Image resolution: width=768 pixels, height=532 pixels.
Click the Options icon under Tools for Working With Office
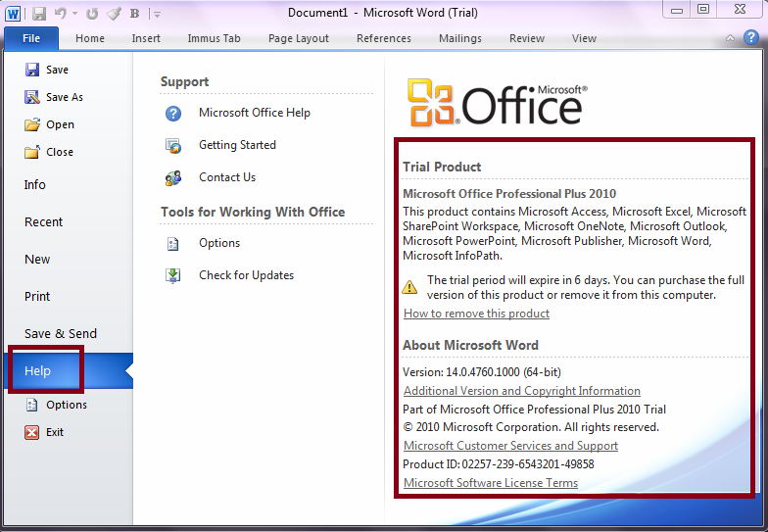[173, 243]
